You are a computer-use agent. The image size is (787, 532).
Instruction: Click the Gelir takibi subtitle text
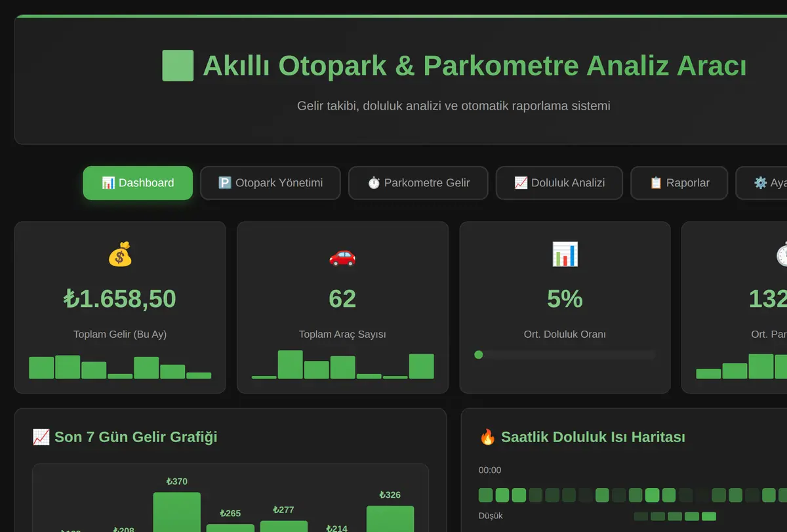point(453,106)
